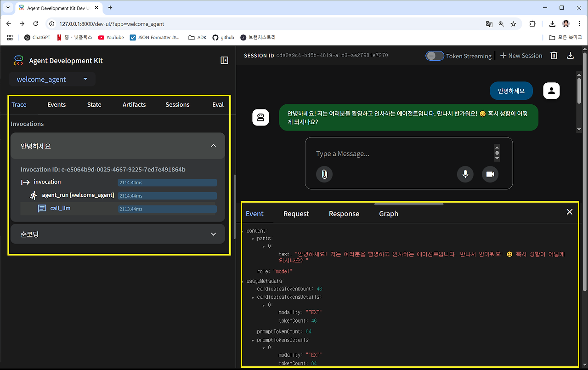Click the invocation duration bar
The image size is (588, 370).
pos(167,182)
